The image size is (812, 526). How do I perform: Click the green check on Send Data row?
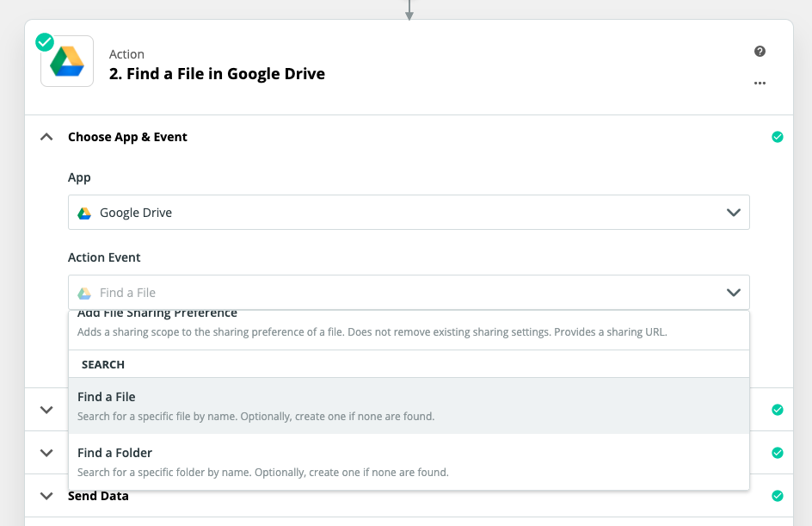[x=778, y=496]
